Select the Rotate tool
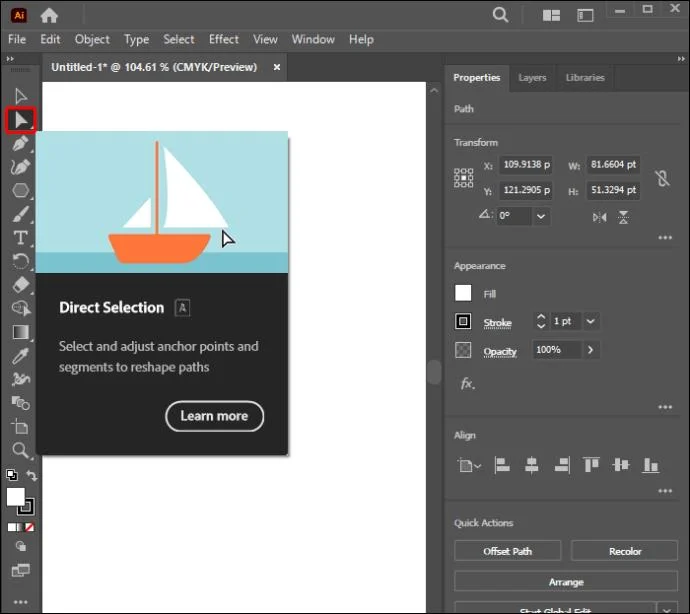Viewport: 690px width, 614px height. (20, 261)
